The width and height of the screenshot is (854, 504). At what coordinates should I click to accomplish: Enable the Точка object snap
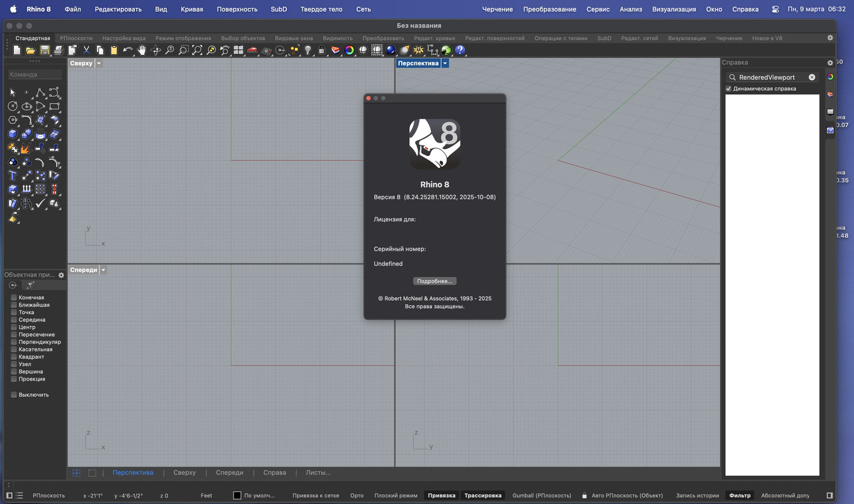click(x=13, y=312)
